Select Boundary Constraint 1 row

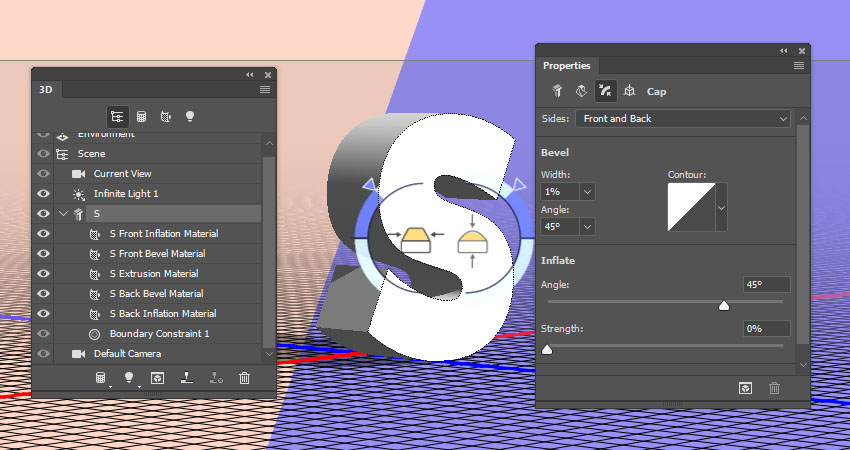click(x=158, y=334)
